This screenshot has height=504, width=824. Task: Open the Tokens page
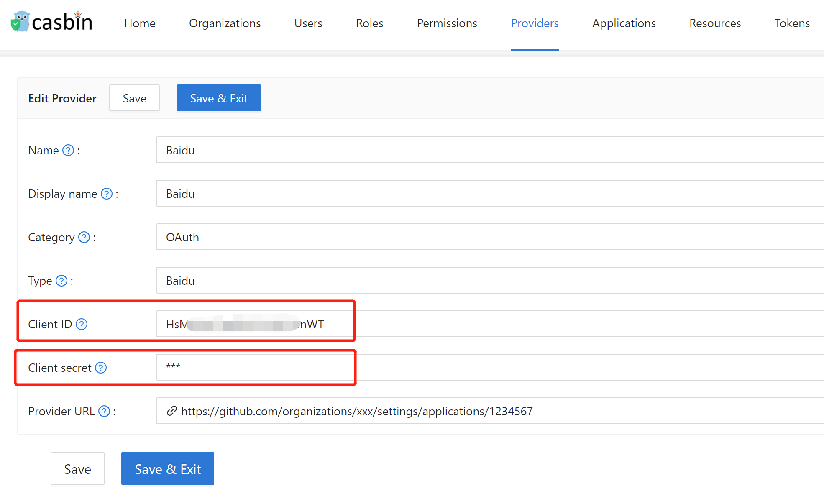click(792, 23)
